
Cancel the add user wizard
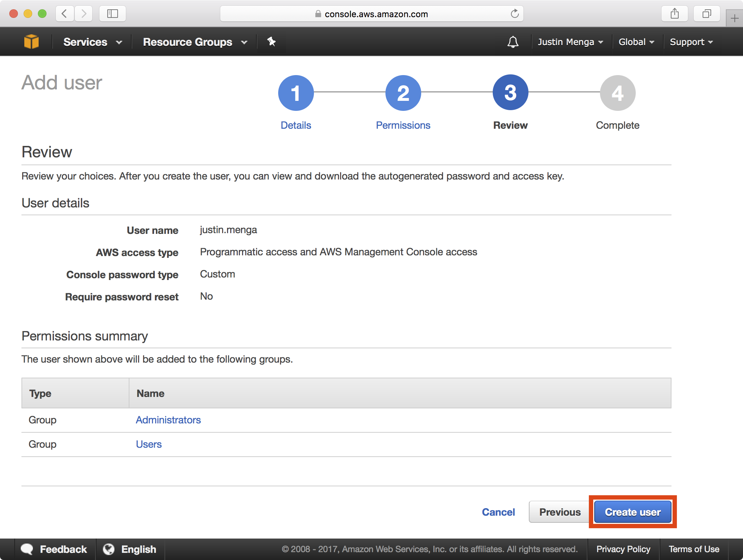(x=498, y=512)
